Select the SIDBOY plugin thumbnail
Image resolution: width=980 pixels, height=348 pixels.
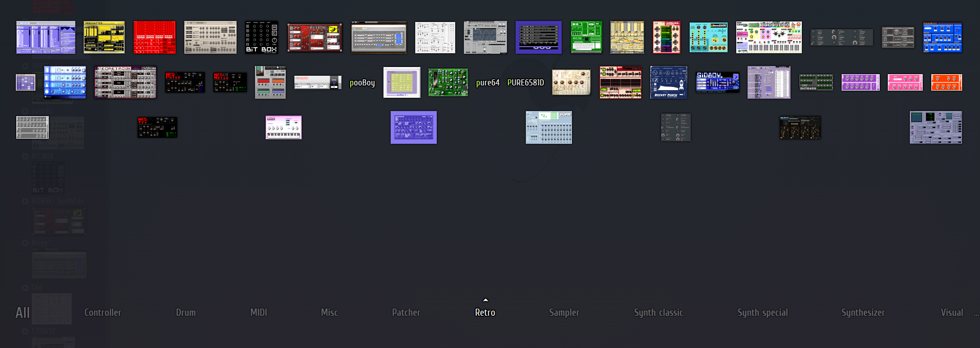[x=717, y=82]
